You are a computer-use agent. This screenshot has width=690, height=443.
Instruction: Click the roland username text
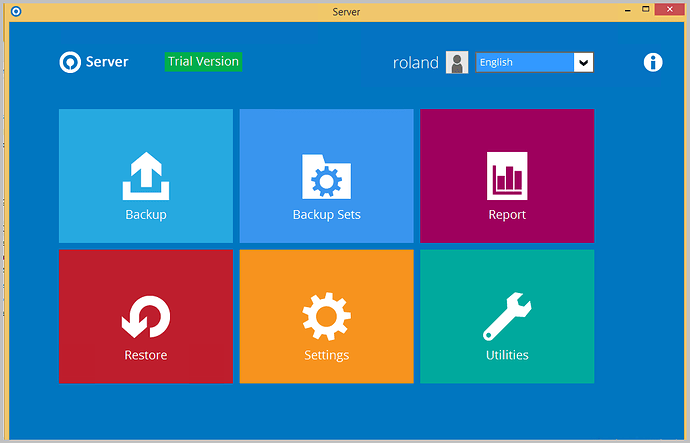415,62
